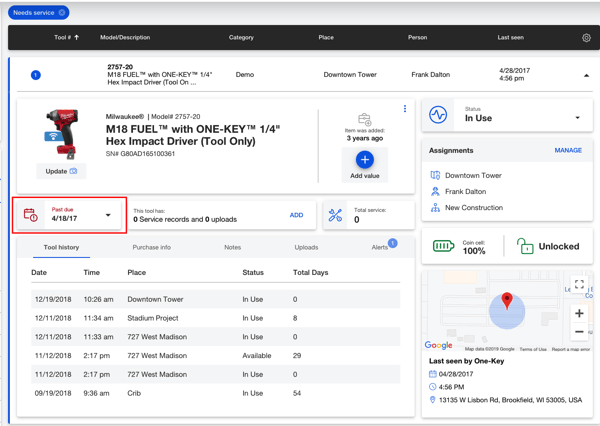The width and height of the screenshot is (600, 426).
Task: Click the item added briefcase icon
Action: pyautogui.click(x=365, y=119)
